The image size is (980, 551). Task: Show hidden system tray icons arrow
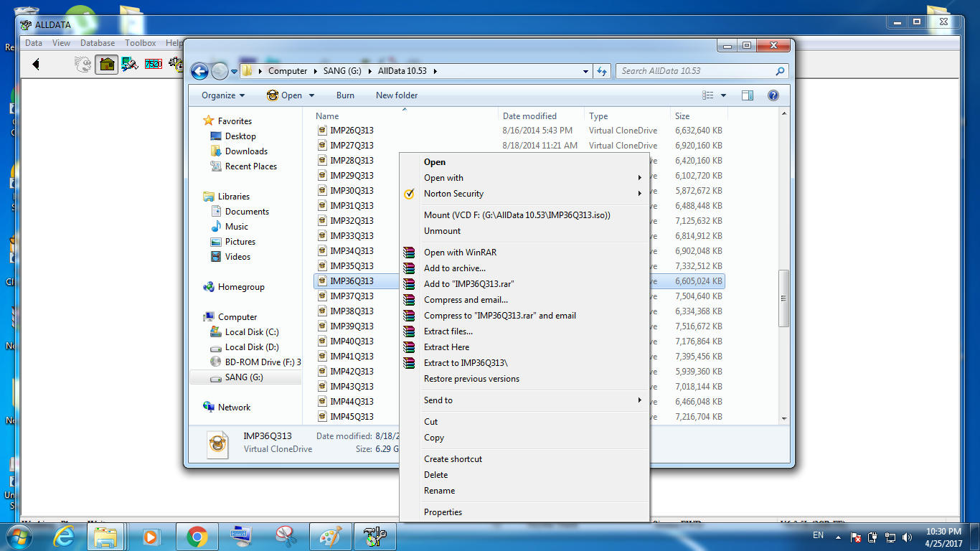coord(837,537)
